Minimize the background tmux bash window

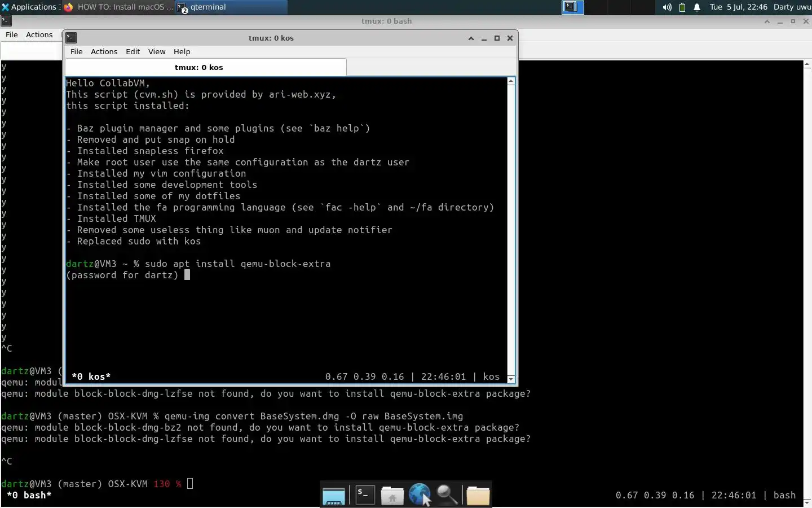pos(780,21)
